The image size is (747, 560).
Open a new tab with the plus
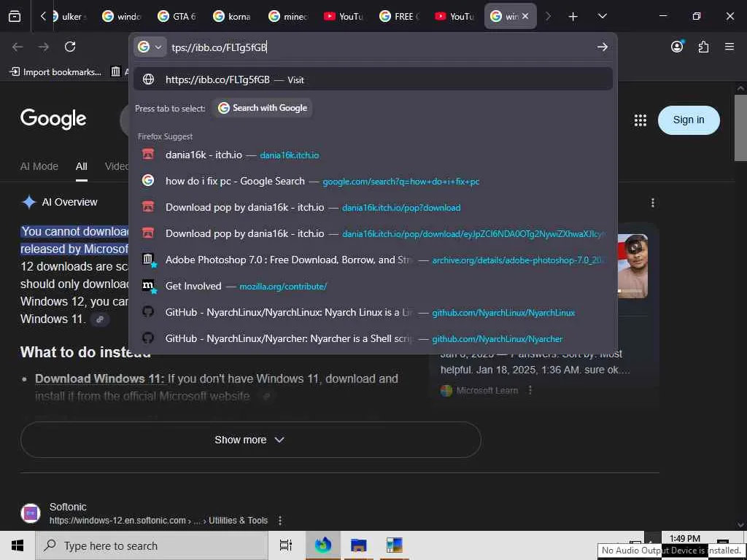[x=573, y=17]
